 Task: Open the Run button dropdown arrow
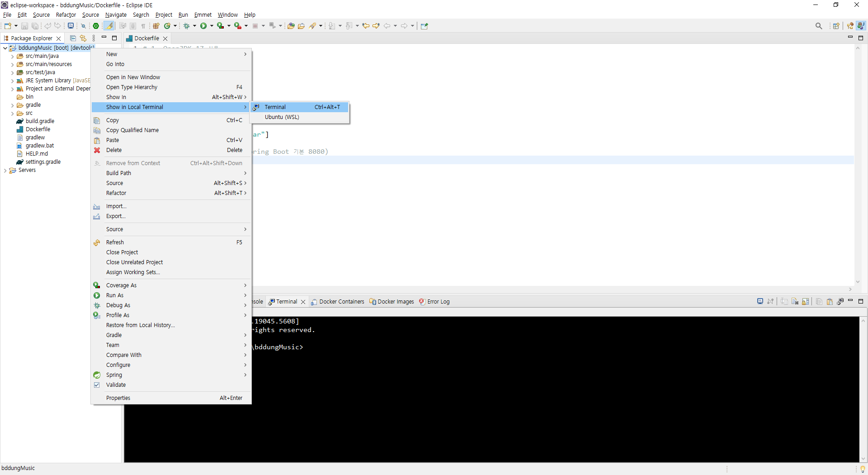[212, 26]
